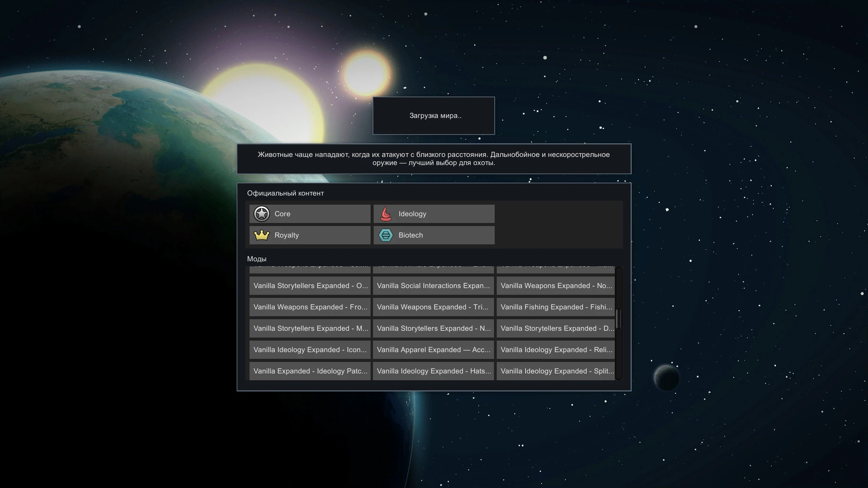Viewport: 868px width, 488px height.
Task: Select Vanilla Expanded Ideology Patches mod
Action: (310, 371)
